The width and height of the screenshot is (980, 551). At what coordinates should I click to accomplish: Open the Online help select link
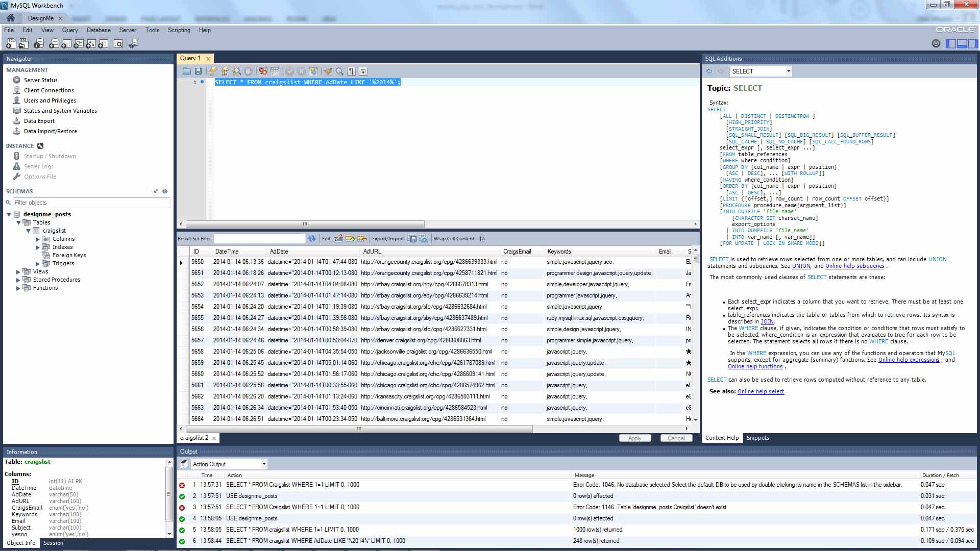coord(761,391)
